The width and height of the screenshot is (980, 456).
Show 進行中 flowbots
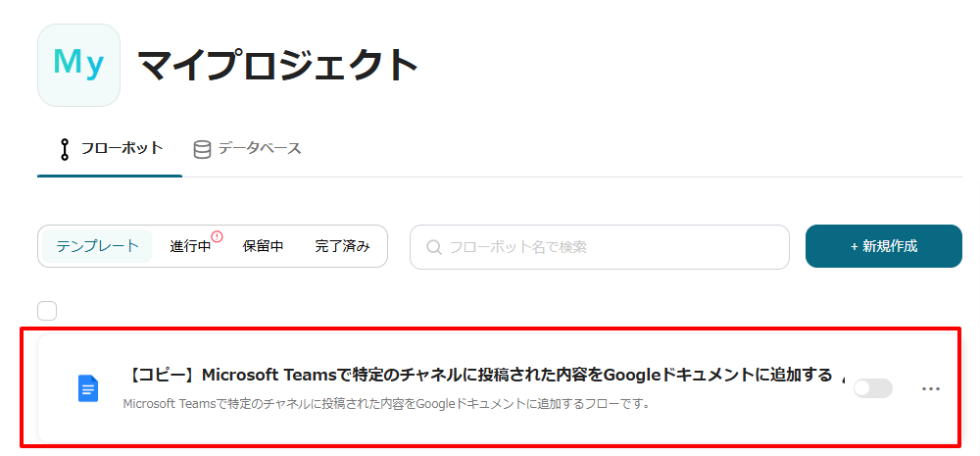click(x=190, y=246)
